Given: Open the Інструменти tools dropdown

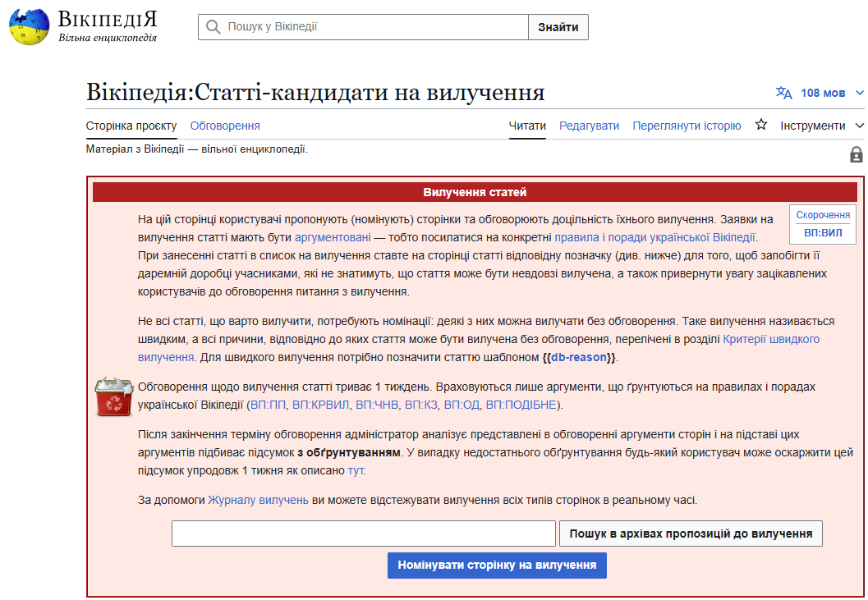Looking at the screenshot, I should tap(821, 126).
